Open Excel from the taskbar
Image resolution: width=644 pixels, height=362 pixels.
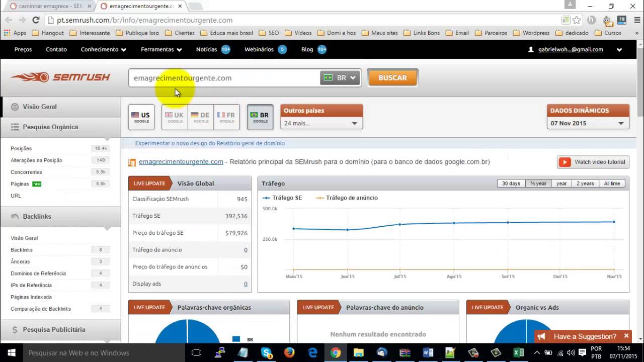(519, 353)
